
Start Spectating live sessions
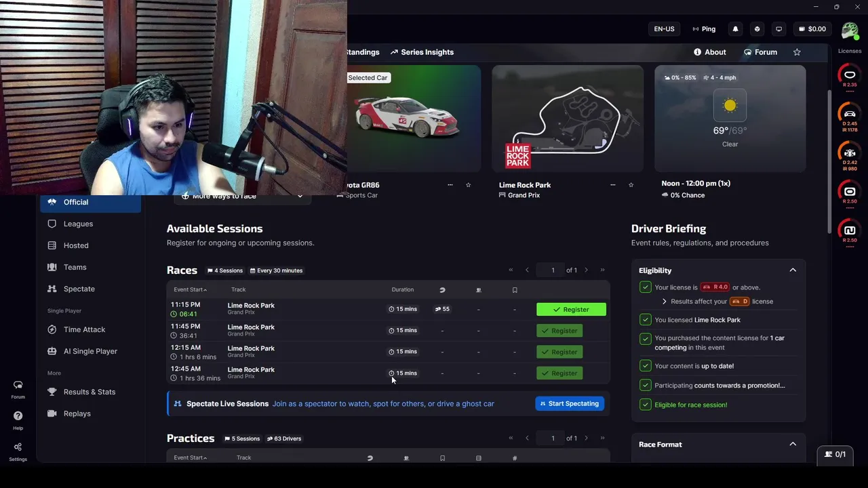click(x=570, y=404)
